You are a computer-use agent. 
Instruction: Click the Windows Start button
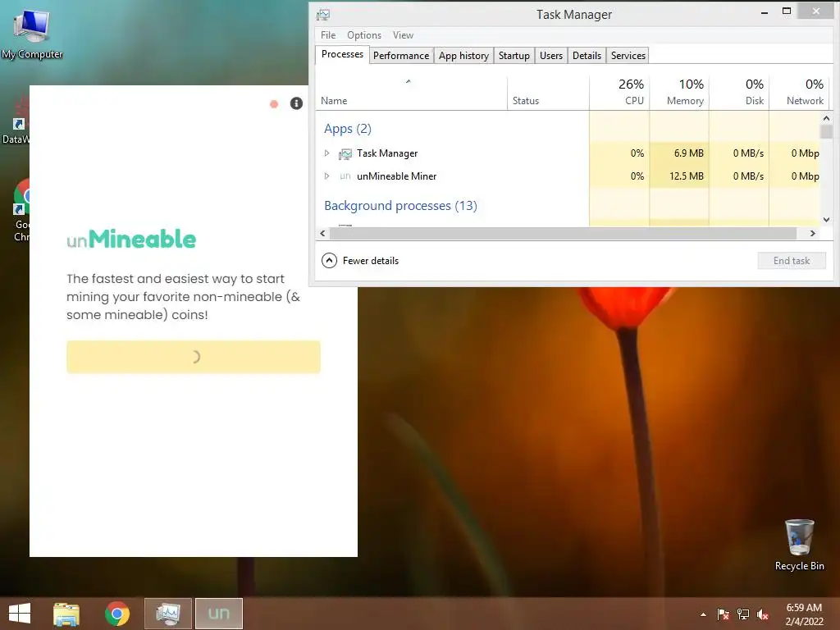tap(20, 614)
